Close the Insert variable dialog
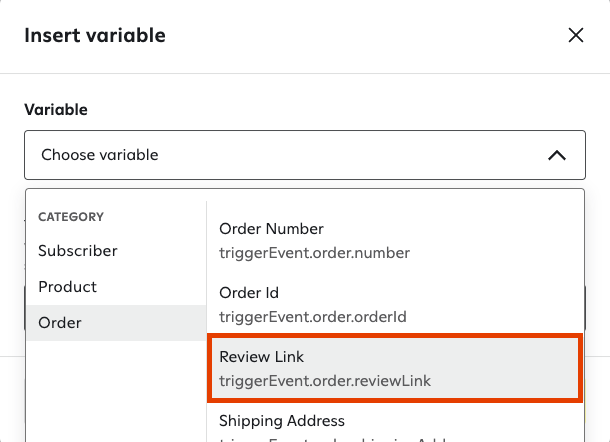610x442 pixels. pyautogui.click(x=576, y=35)
